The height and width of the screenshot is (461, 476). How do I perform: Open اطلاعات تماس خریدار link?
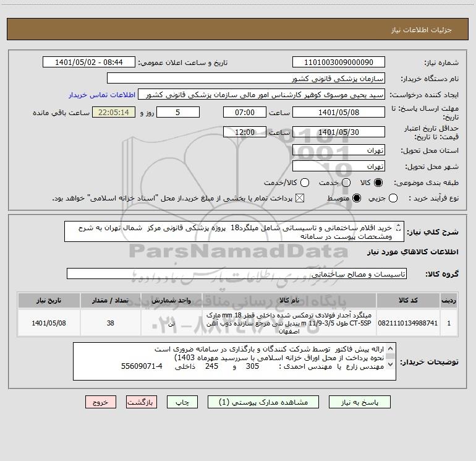click(x=102, y=95)
